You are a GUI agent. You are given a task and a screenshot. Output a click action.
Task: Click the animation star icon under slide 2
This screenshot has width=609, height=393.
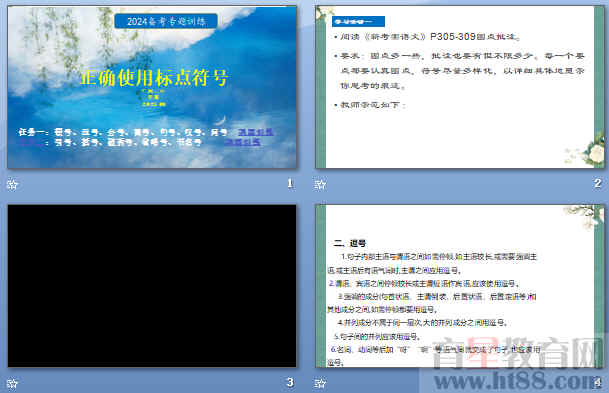320,184
